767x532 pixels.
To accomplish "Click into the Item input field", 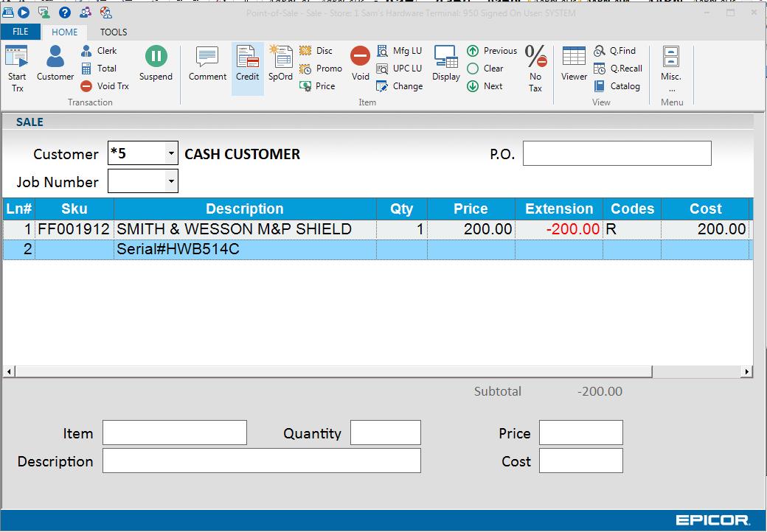I will pos(174,433).
